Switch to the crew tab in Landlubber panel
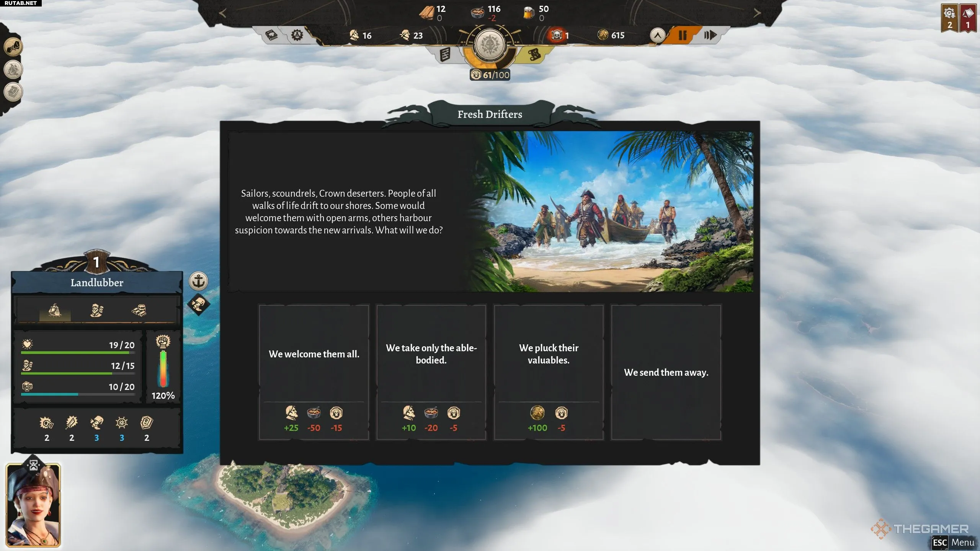 (x=96, y=310)
